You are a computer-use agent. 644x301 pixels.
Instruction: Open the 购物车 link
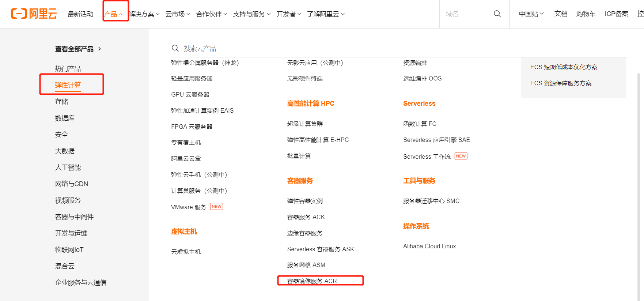tap(586, 14)
